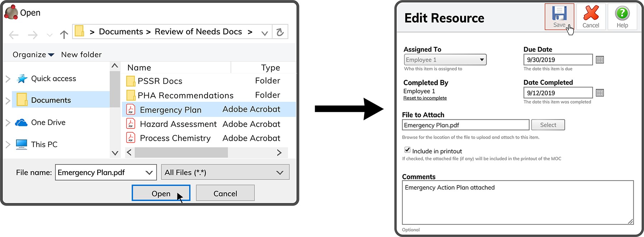This screenshot has height=237, width=644.
Task: Expand the Quick access tree node
Action: [8, 79]
